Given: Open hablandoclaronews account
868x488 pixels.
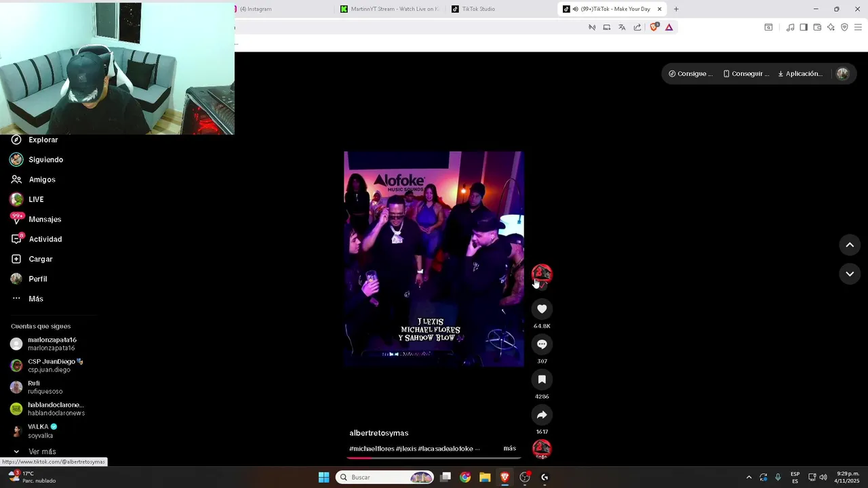Looking at the screenshot, I should point(47,409).
